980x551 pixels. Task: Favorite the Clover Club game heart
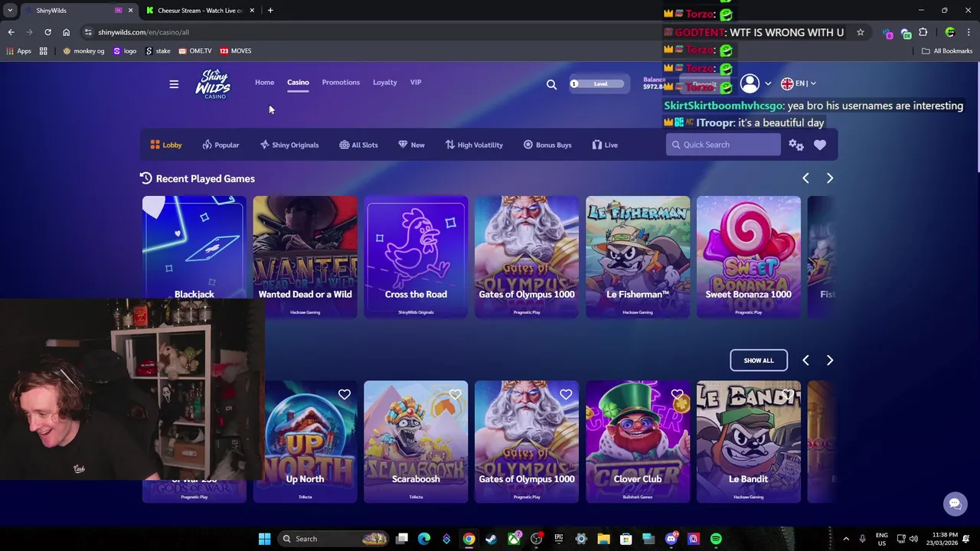pos(677,395)
